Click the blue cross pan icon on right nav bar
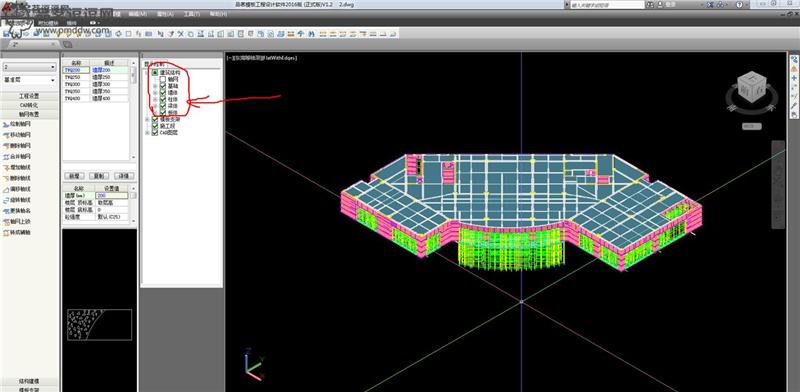Image resolution: width=800 pixels, height=392 pixels. pos(794,78)
